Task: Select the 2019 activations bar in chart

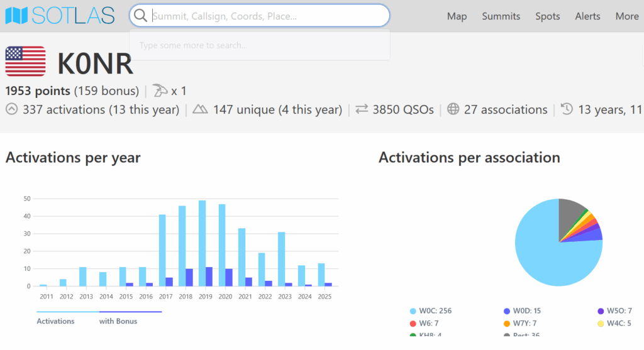Action: [x=203, y=244]
